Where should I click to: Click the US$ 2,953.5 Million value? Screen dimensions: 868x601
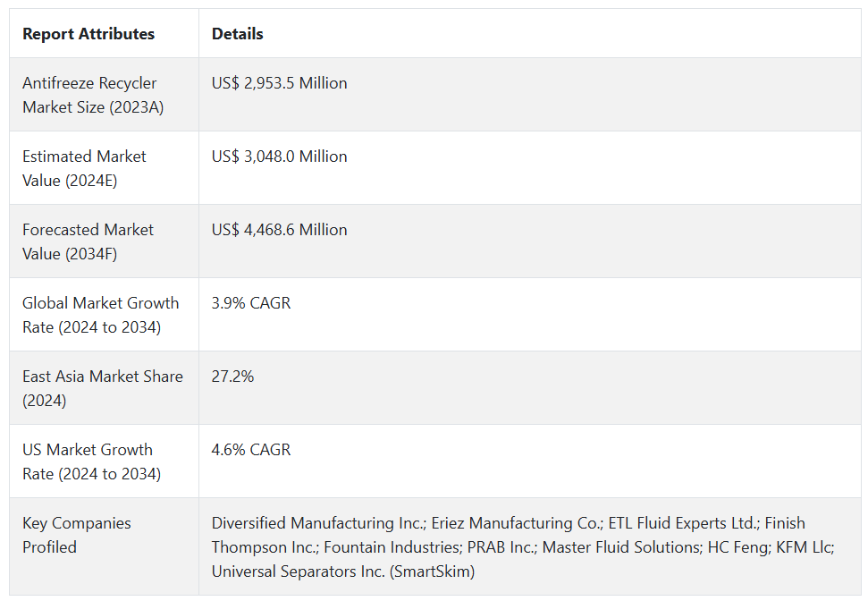(279, 83)
